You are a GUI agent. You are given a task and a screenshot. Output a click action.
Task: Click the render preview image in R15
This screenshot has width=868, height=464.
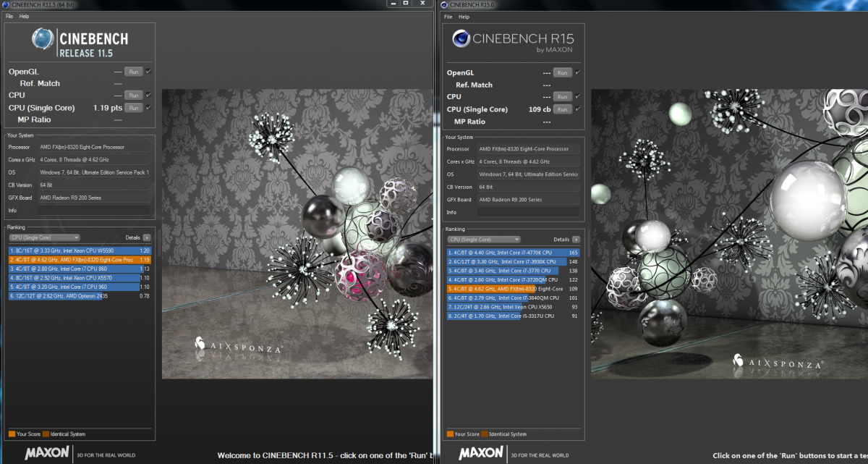pyautogui.click(x=729, y=234)
